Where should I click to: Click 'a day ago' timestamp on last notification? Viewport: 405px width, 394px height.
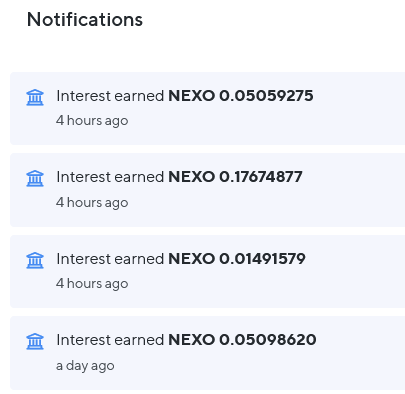pos(85,366)
